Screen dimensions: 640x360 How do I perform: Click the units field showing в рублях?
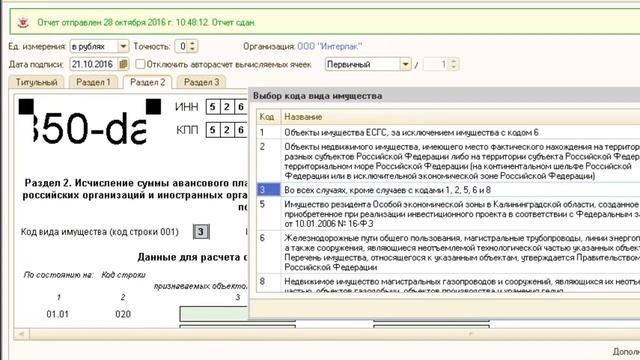(94, 46)
